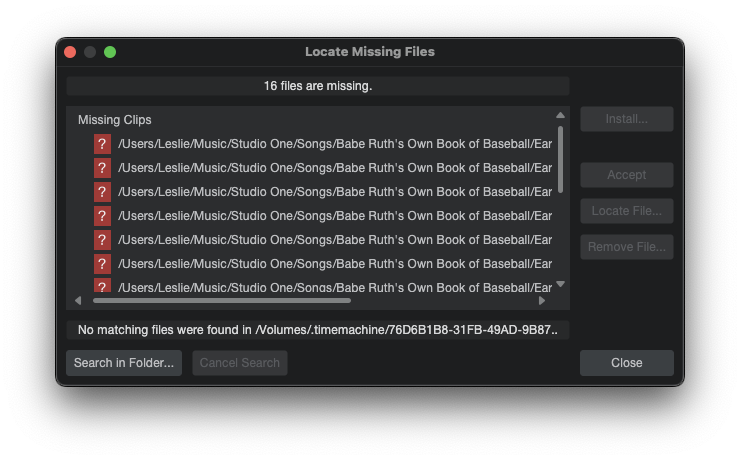The height and width of the screenshot is (460, 740).
Task: Click the vertical scrollbar thumb
Action: [560, 158]
